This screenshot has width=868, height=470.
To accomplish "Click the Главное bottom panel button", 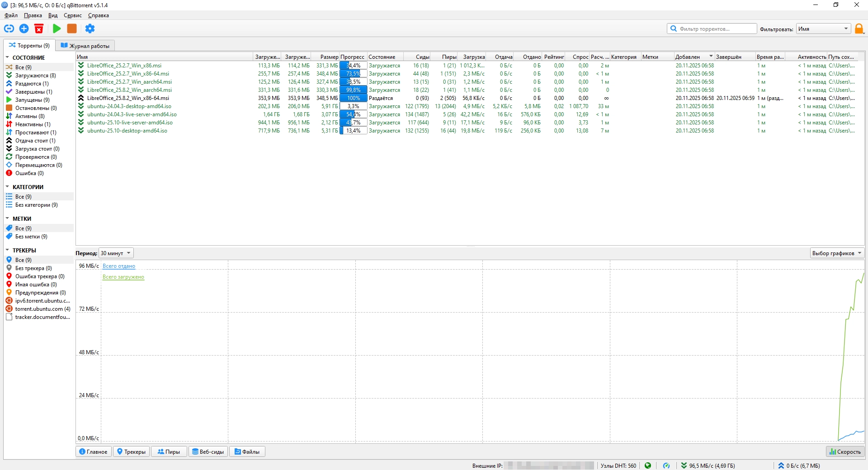I will point(94,451).
